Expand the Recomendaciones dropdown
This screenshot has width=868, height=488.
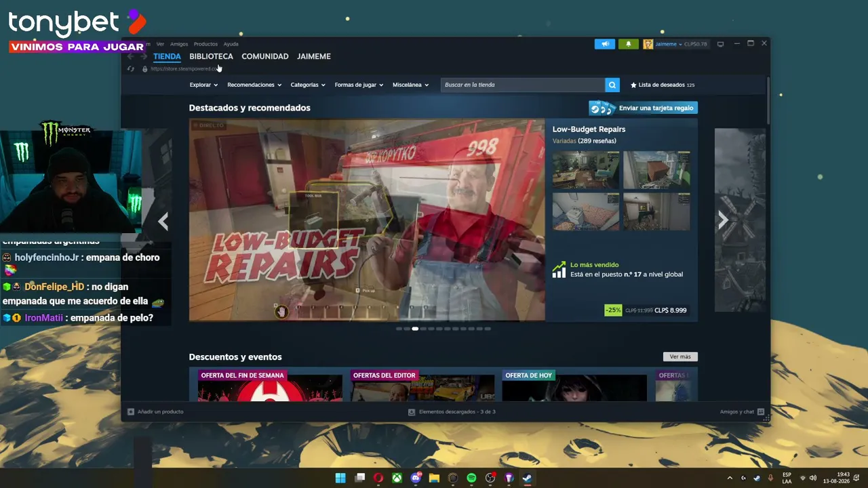pos(254,85)
